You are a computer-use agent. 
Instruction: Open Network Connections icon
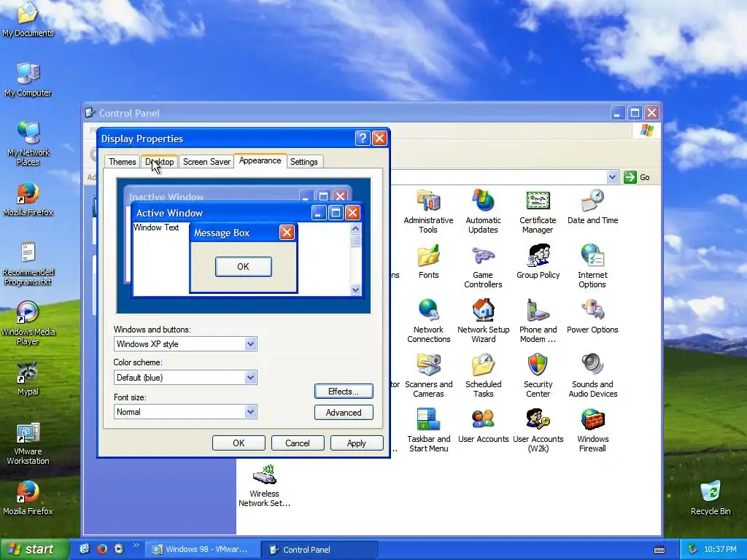(428, 321)
